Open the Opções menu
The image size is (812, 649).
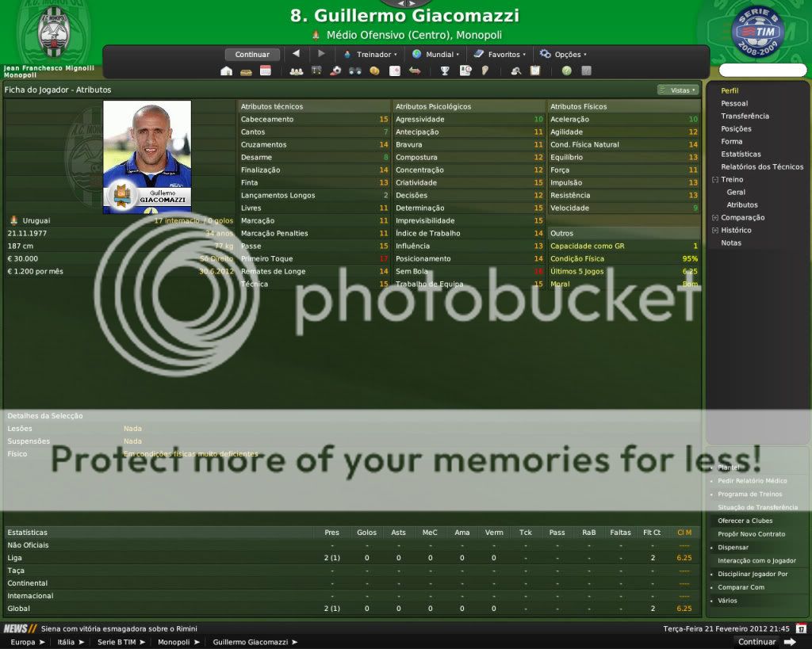(x=563, y=55)
